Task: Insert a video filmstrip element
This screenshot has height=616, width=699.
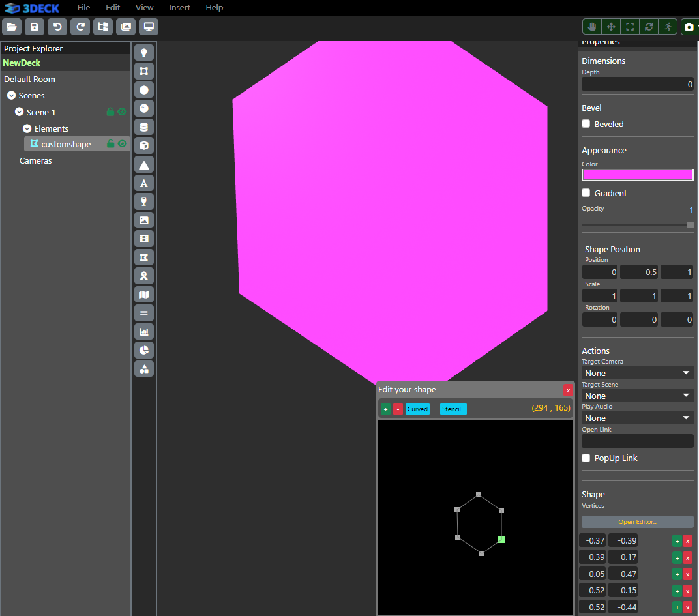Action: pyautogui.click(x=144, y=239)
